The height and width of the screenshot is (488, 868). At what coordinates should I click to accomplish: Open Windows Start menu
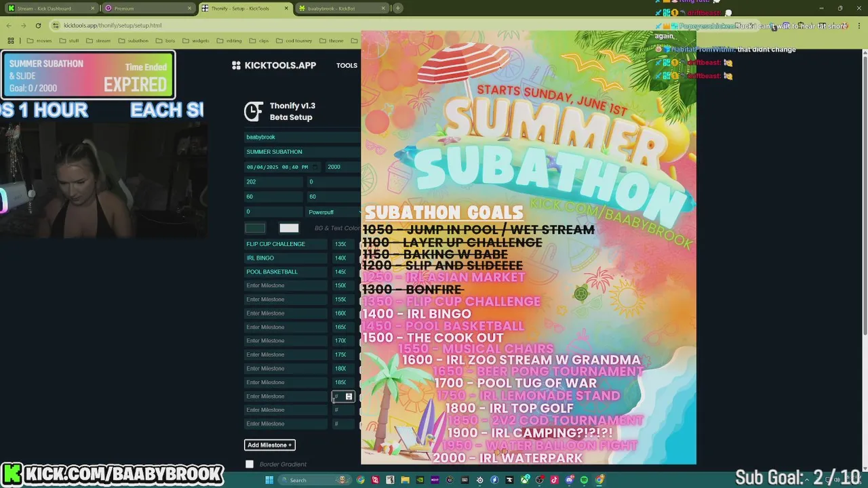coord(269,480)
